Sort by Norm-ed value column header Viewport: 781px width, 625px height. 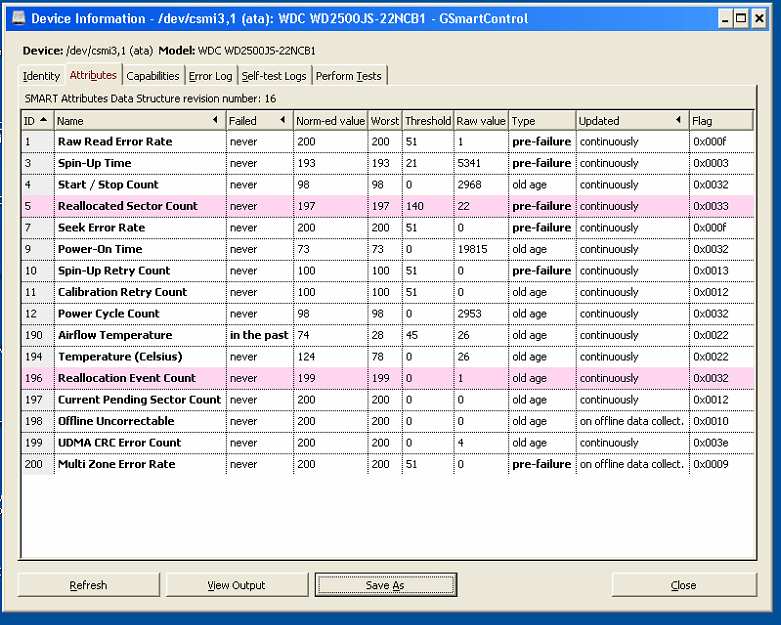(330, 121)
